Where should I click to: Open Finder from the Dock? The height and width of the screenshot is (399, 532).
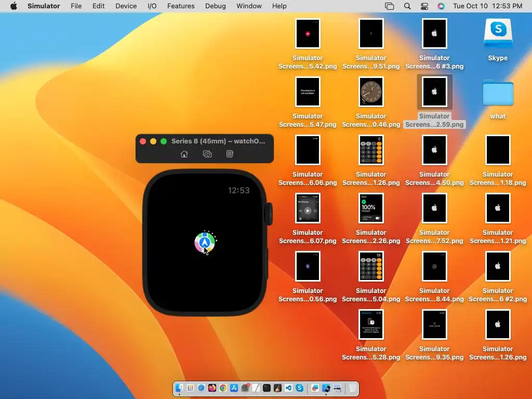click(179, 388)
